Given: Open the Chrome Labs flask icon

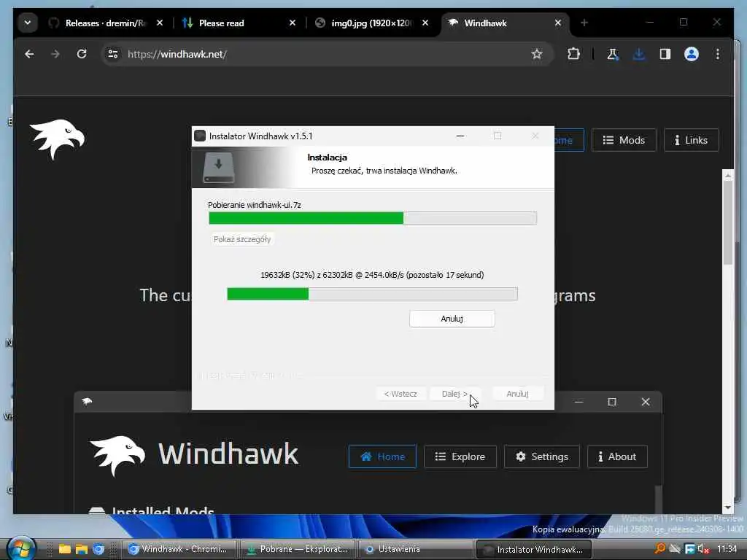Looking at the screenshot, I should pos(613,54).
